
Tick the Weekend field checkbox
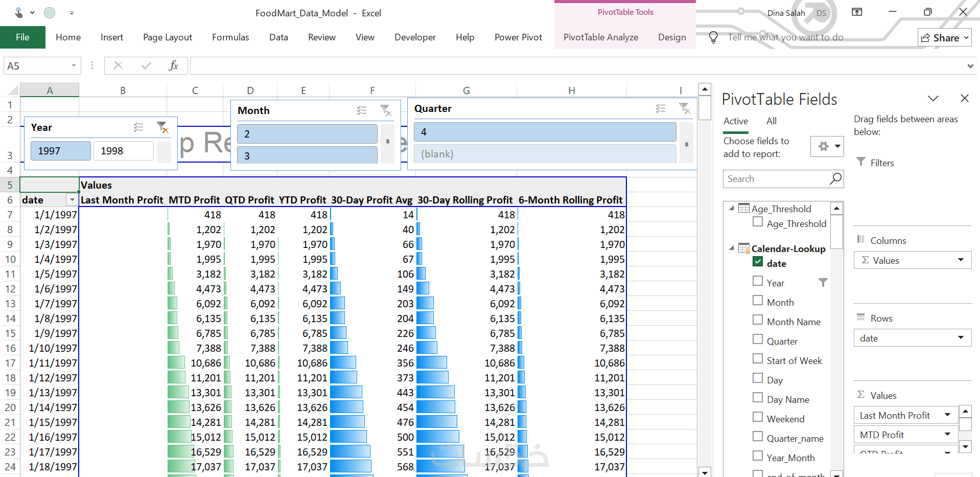click(758, 418)
